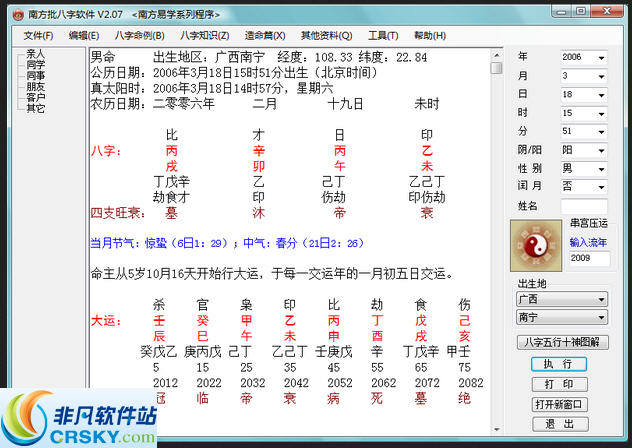Expand the 性别 dropdown showing 男

click(601, 169)
